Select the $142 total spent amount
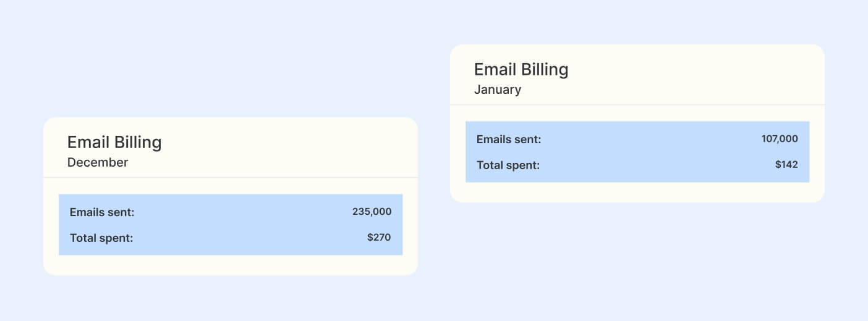The image size is (868, 321). (x=786, y=164)
